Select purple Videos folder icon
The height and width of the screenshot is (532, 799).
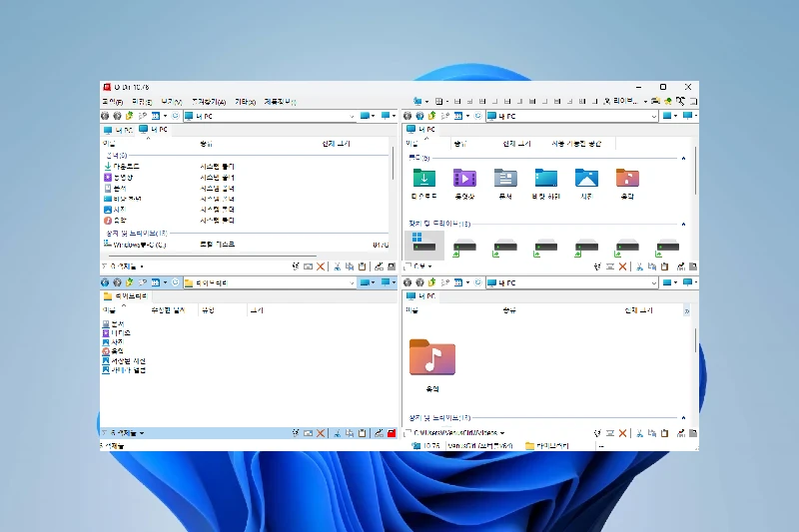(464, 179)
